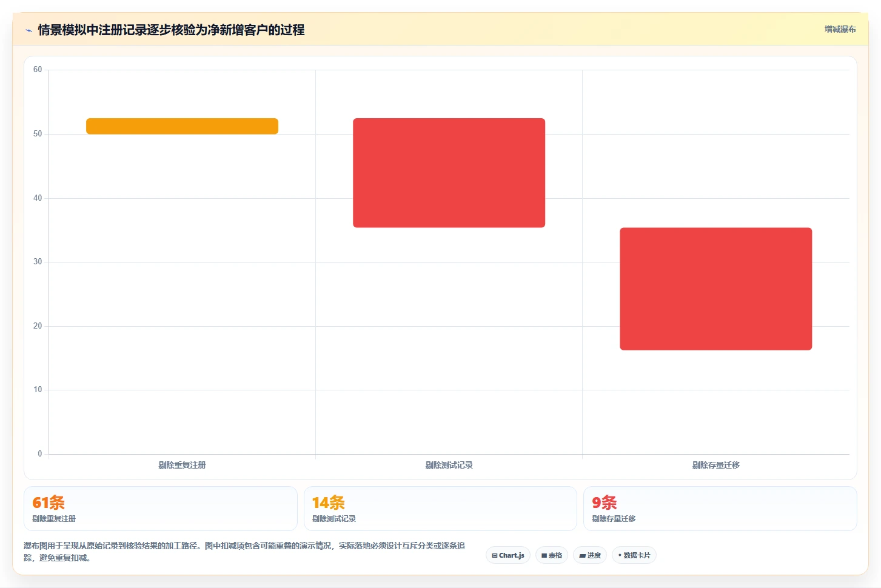
Task: Click the orange 剔除重复注册 bar
Action: pos(182,126)
